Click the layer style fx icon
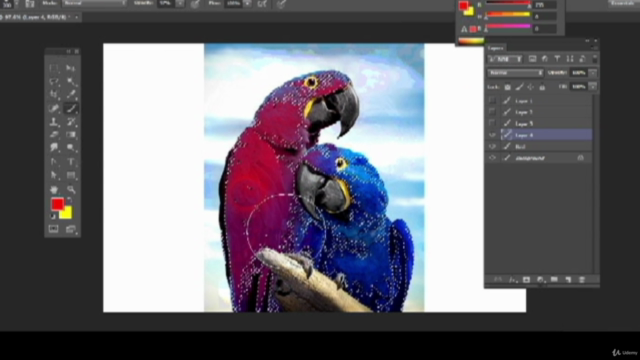 coord(512,280)
